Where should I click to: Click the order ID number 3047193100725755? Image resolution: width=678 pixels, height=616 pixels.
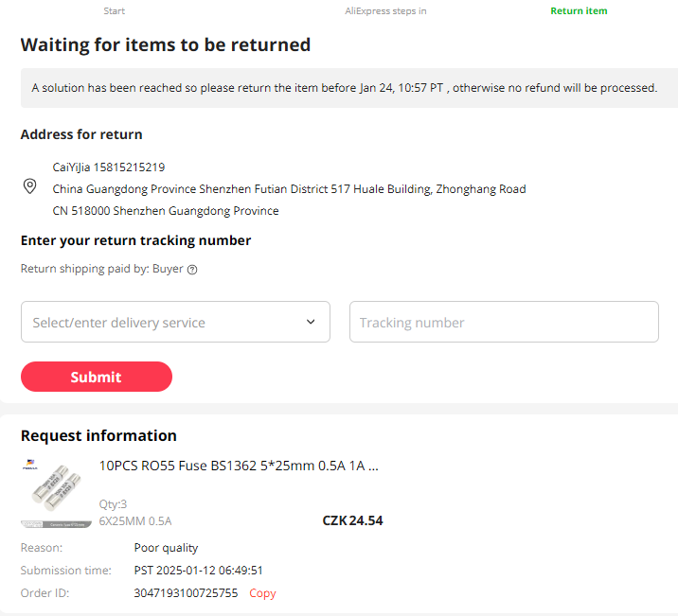point(186,593)
